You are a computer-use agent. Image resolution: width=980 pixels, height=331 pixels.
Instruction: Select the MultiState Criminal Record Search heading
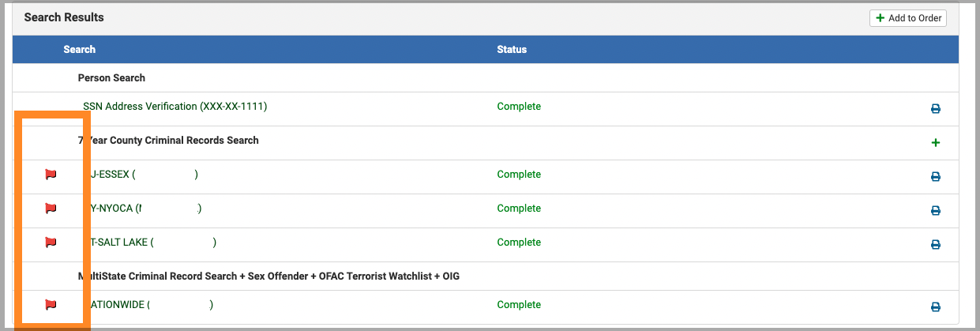[268, 276]
